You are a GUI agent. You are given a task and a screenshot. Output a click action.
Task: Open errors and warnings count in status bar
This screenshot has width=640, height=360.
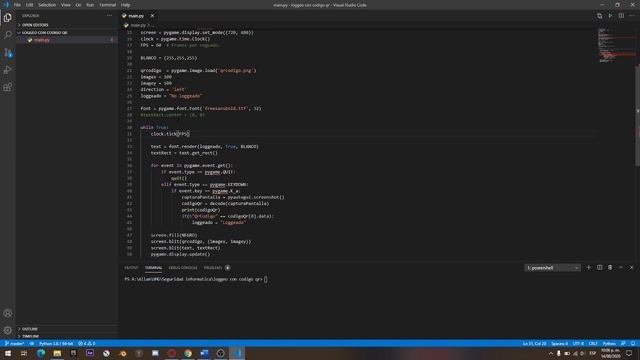pyautogui.click(x=87, y=344)
